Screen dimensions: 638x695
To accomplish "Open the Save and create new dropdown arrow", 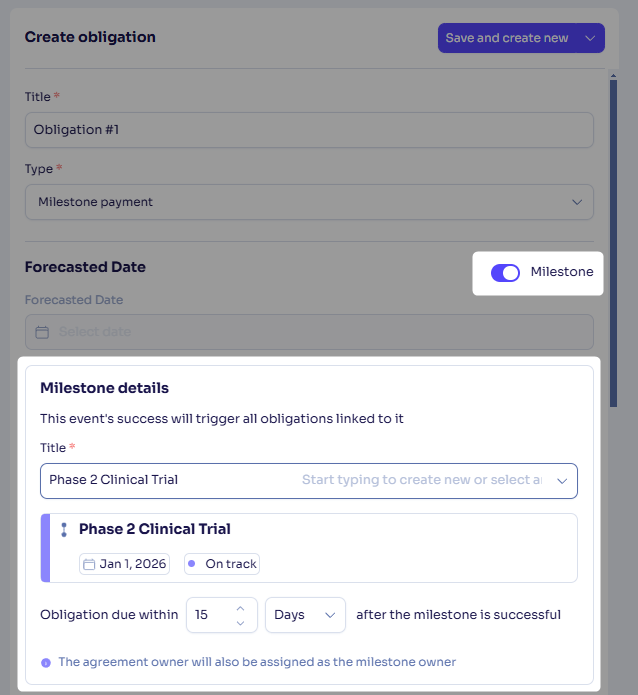I will (590, 38).
